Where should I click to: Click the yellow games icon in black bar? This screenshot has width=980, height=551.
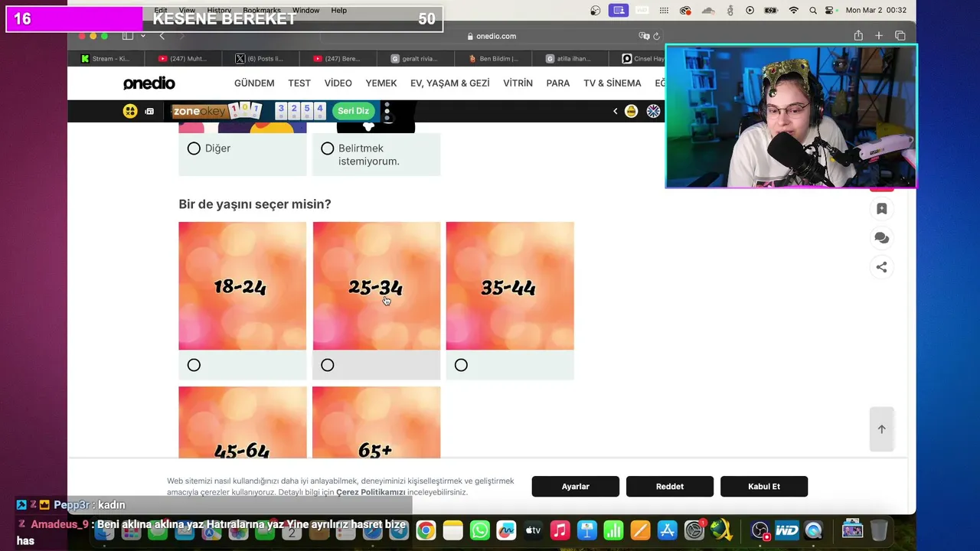pyautogui.click(x=130, y=111)
